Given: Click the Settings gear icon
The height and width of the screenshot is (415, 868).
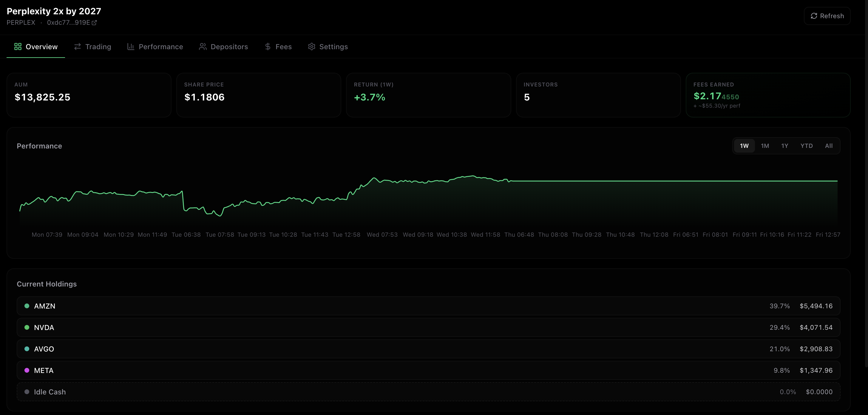Looking at the screenshot, I should [311, 47].
